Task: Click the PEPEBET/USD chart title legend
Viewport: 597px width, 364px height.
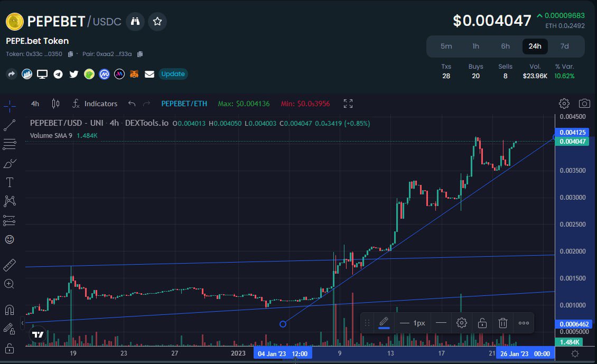Action: (x=99, y=123)
